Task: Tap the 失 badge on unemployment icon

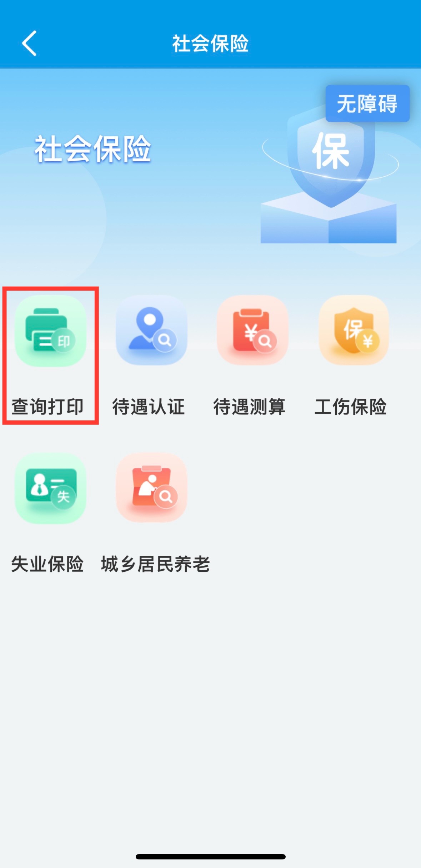Action: pyautogui.click(x=63, y=496)
